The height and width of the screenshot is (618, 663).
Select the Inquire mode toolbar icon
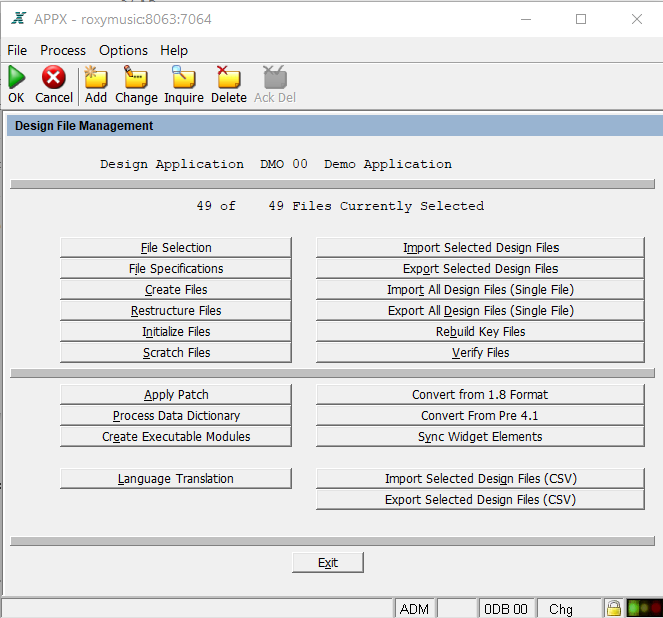tap(184, 77)
